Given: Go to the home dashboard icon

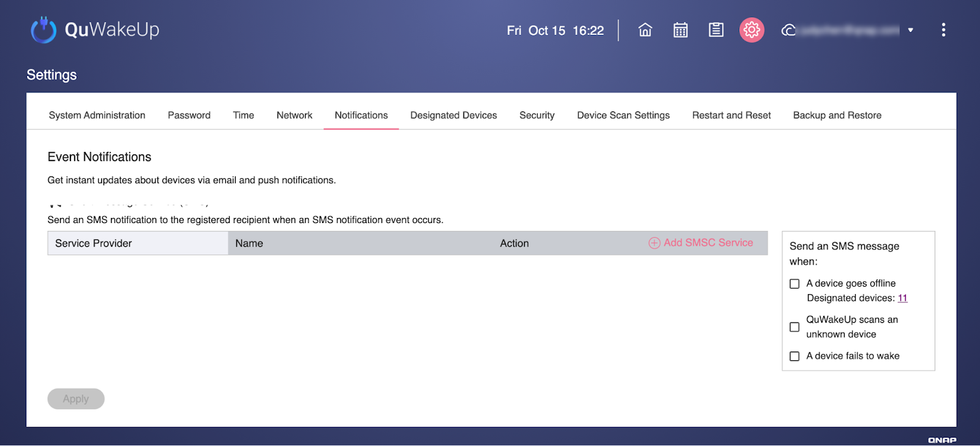Looking at the screenshot, I should pos(645,30).
